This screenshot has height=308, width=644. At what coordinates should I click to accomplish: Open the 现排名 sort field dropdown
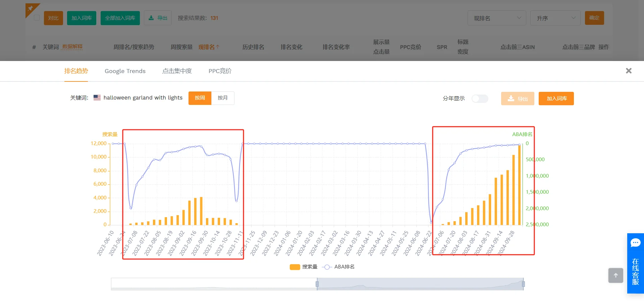tap(496, 18)
